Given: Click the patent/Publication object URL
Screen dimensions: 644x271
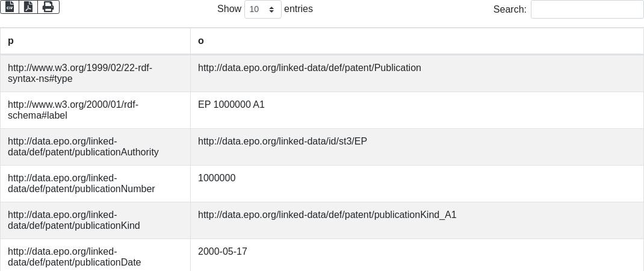Looking at the screenshot, I should 309,68.
